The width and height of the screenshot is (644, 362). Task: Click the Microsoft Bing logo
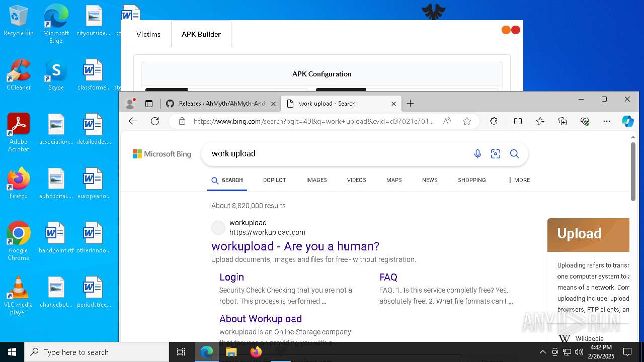pos(162,154)
